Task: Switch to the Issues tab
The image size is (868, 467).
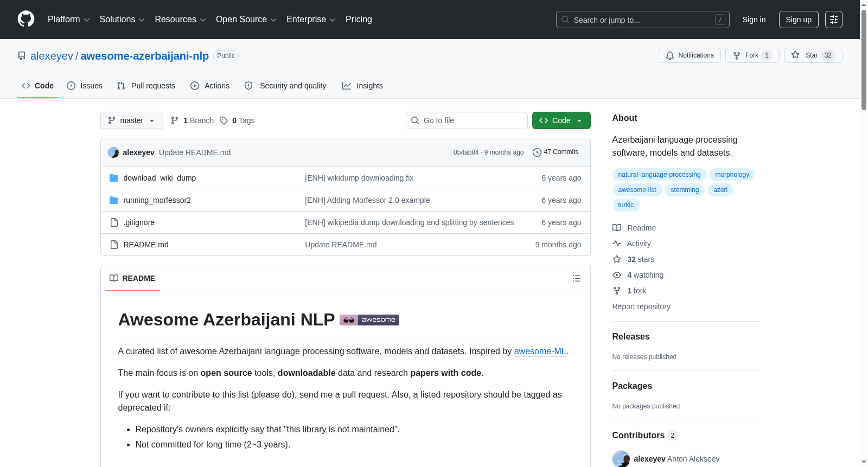Action: [85, 86]
